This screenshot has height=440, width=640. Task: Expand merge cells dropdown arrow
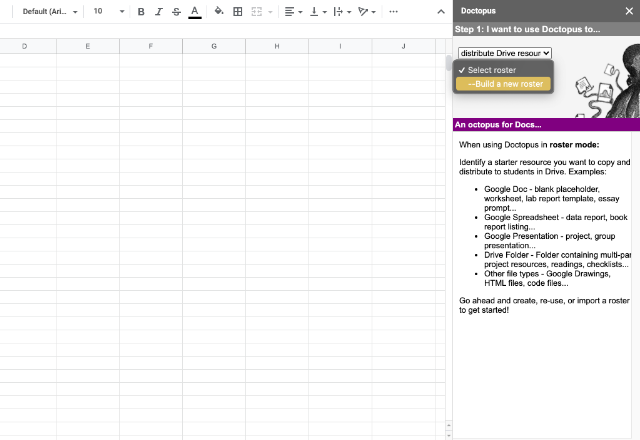coord(270,12)
